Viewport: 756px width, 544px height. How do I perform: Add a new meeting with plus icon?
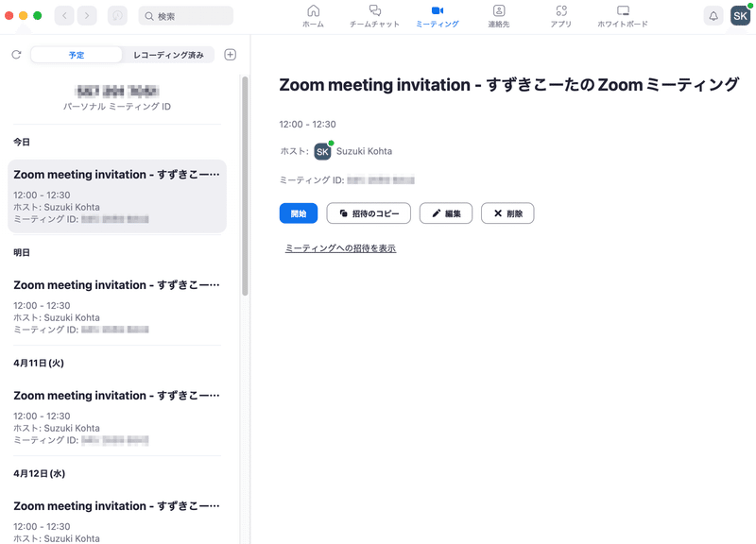[x=230, y=55]
